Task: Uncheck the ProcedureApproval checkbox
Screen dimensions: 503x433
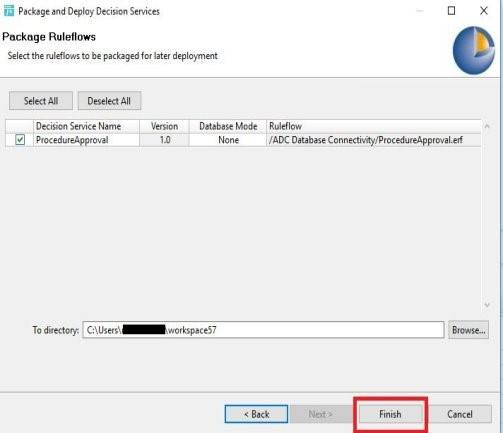Action: [20, 140]
